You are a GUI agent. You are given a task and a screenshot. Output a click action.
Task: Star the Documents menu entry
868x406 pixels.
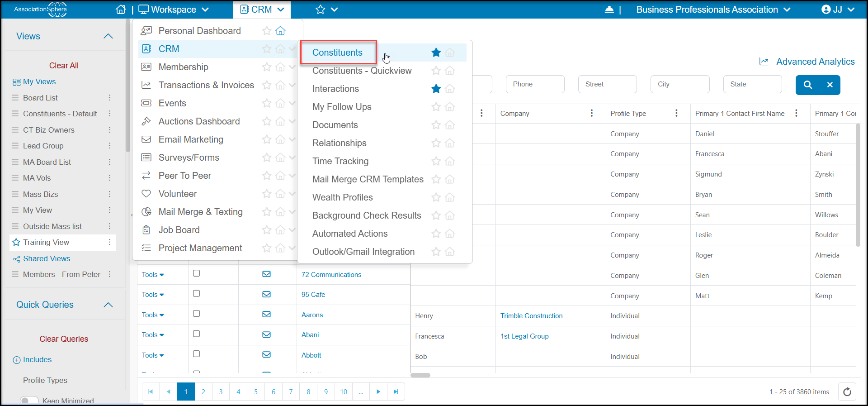click(436, 125)
